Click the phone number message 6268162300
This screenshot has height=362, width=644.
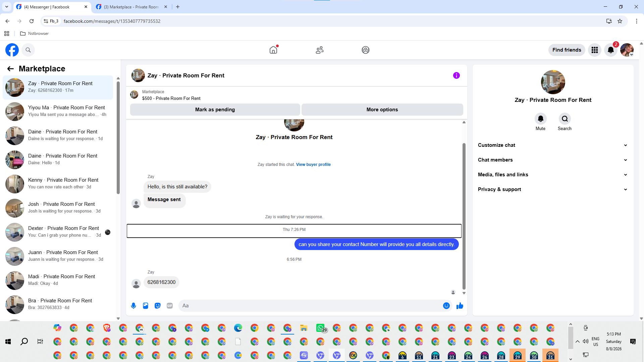click(161, 282)
